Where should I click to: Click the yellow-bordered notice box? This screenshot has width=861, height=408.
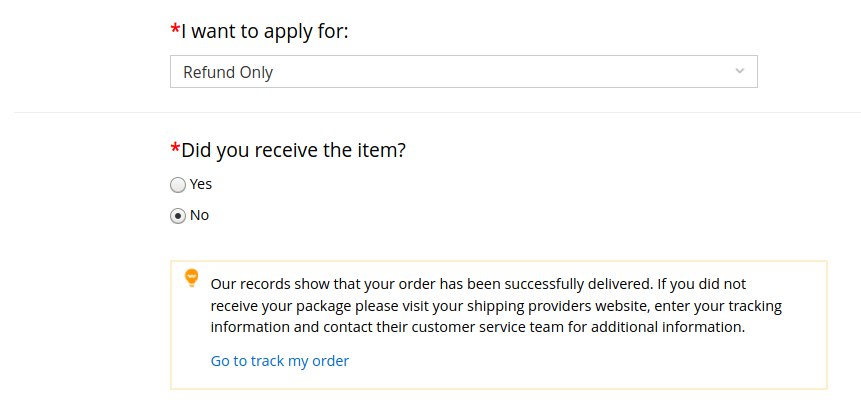(x=499, y=325)
